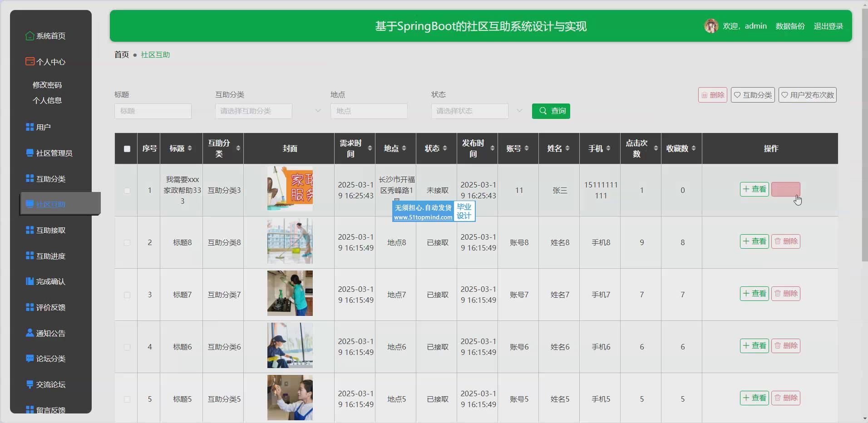Click the sort arrows on 收藏数 column
The height and width of the screenshot is (423, 868).
[x=693, y=148]
